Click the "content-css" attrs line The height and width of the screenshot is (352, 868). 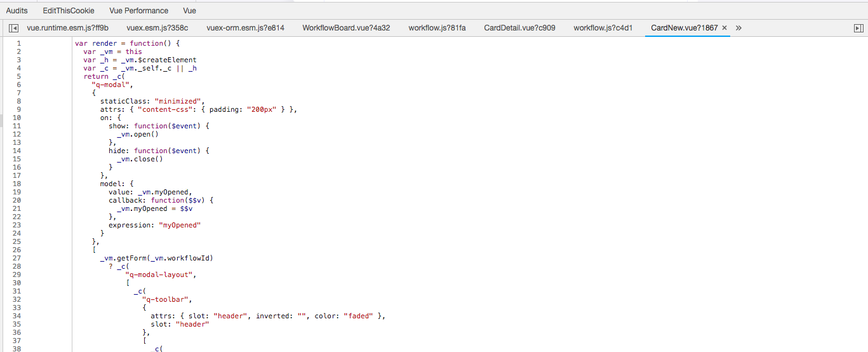click(x=199, y=109)
